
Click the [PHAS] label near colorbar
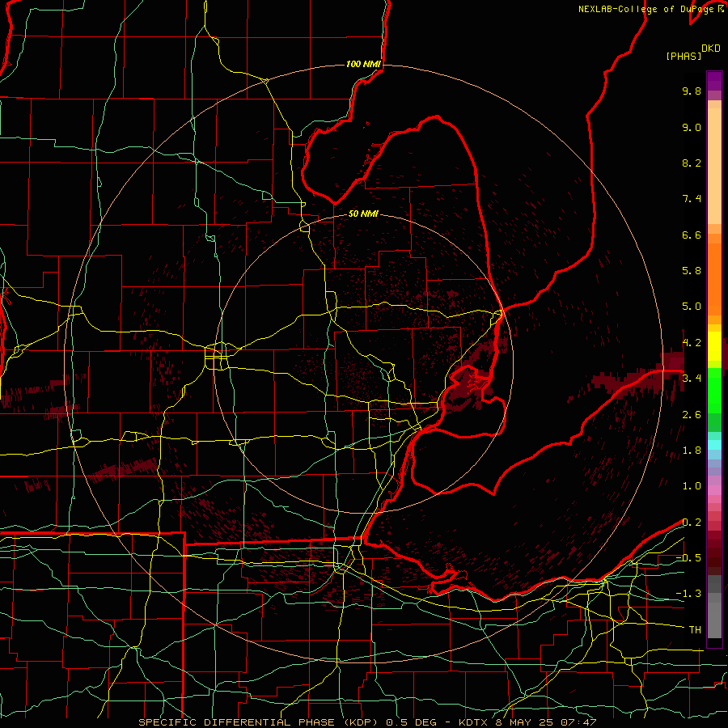684,57
